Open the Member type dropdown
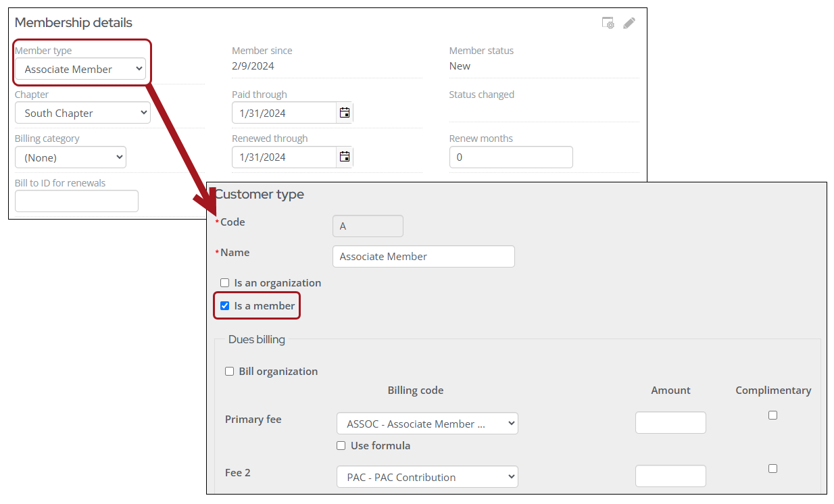834x504 pixels. 80,69
